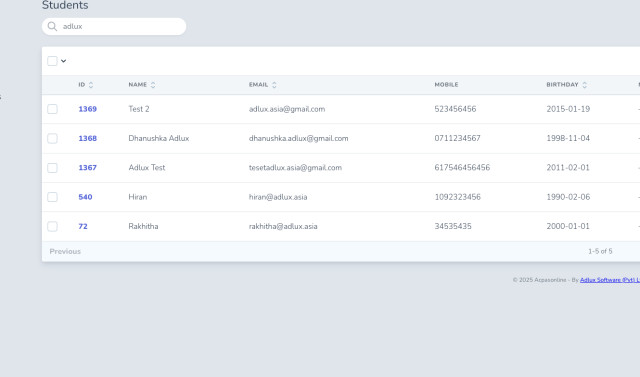640x377 pixels.
Task: Click name cell Dhanushka Adlux
Action: [x=159, y=138]
